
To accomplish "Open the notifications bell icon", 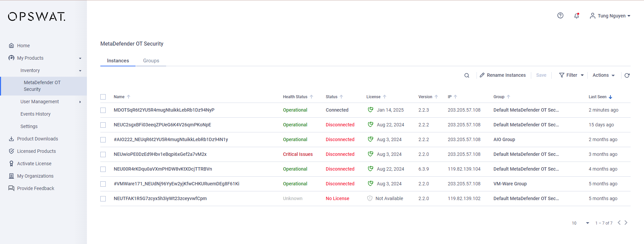I will pyautogui.click(x=577, y=15).
